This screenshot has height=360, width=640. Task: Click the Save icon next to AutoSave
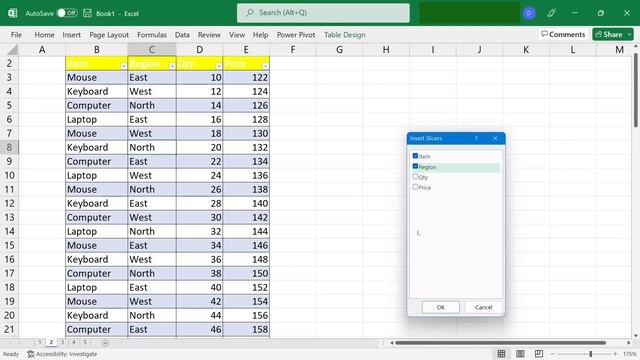[x=87, y=13]
